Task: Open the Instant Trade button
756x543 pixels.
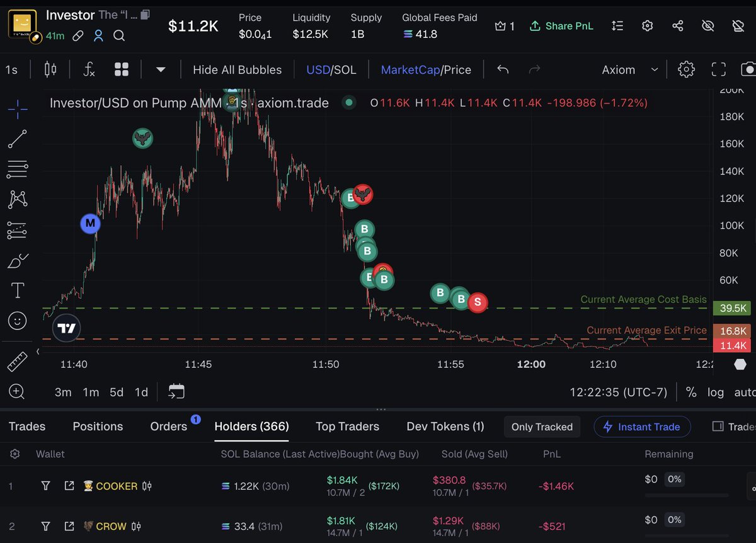Action: coord(641,426)
